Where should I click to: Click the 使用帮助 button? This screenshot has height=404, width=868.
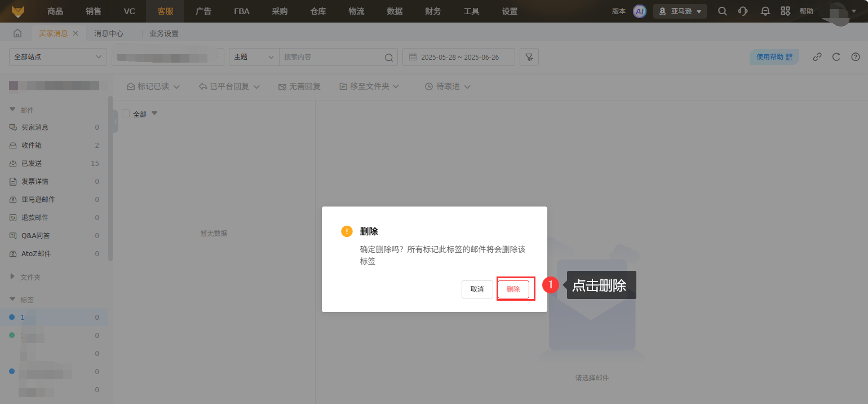click(x=774, y=57)
